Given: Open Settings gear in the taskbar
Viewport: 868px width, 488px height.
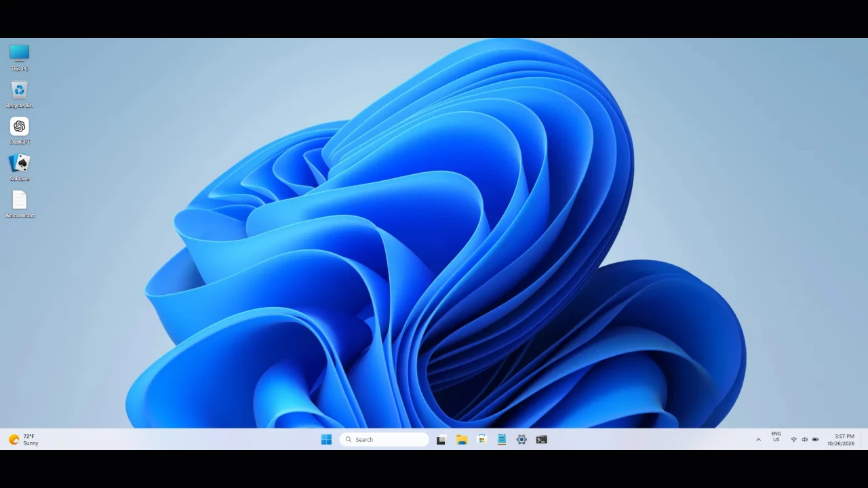Looking at the screenshot, I should [x=521, y=439].
